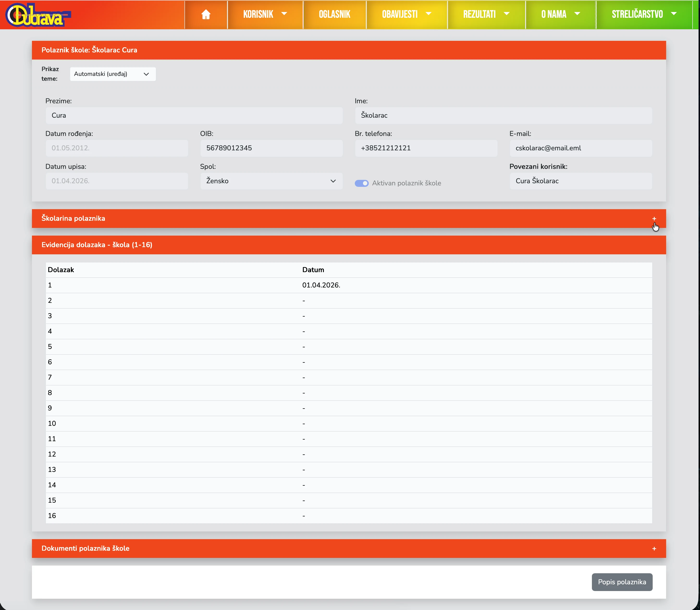Click arrow next to STRELIČARSTVO menu
Screen dimensions: 700x610
pyautogui.click(x=673, y=14)
